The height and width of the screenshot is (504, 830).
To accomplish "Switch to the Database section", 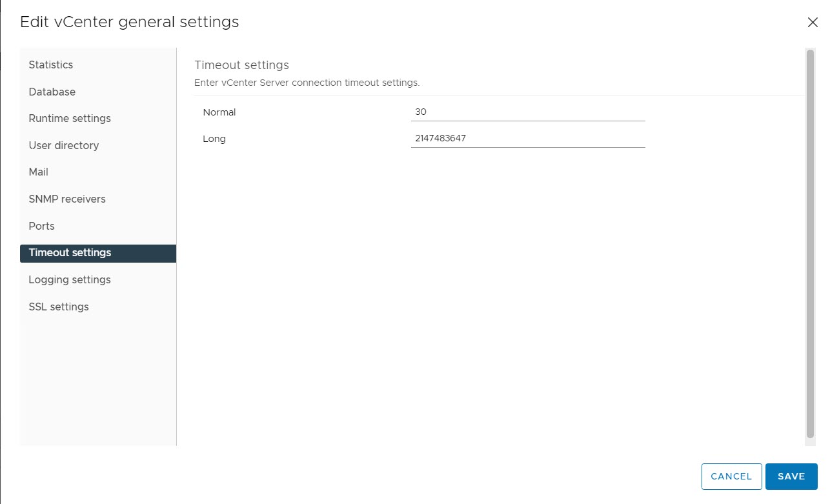I will click(52, 92).
